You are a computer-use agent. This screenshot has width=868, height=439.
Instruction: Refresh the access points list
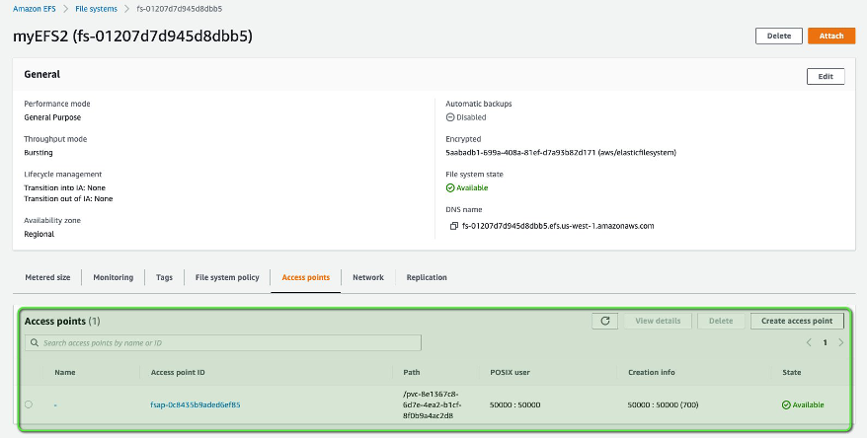point(605,321)
